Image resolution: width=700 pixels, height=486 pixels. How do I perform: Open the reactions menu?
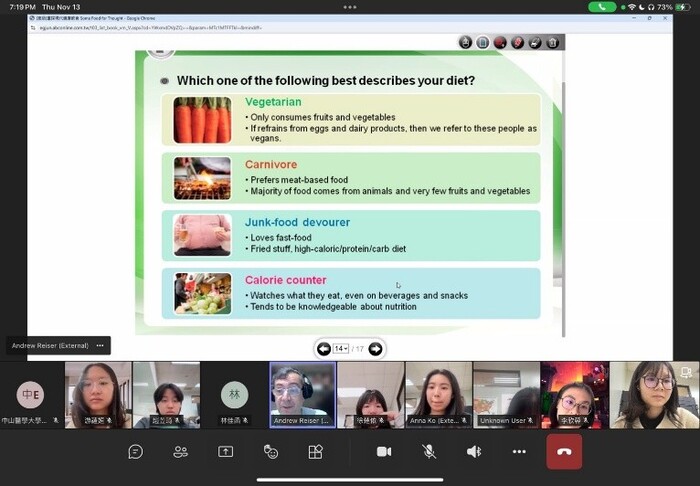pos(270,452)
